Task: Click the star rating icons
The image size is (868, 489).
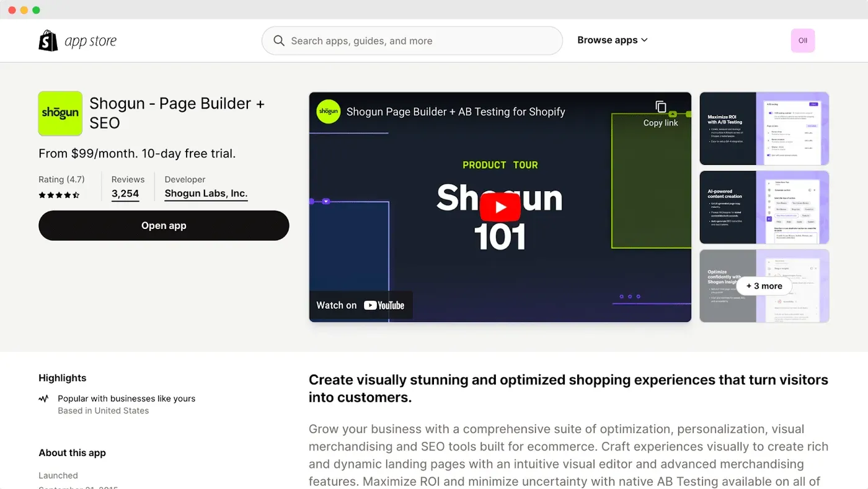Action: [59, 195]
